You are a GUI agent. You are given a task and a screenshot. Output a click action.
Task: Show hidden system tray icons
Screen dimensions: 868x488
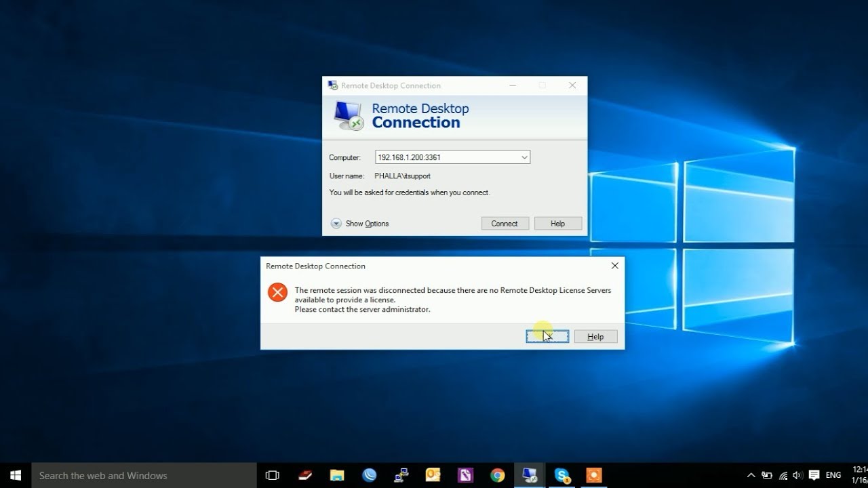click(x=751, y=475)
